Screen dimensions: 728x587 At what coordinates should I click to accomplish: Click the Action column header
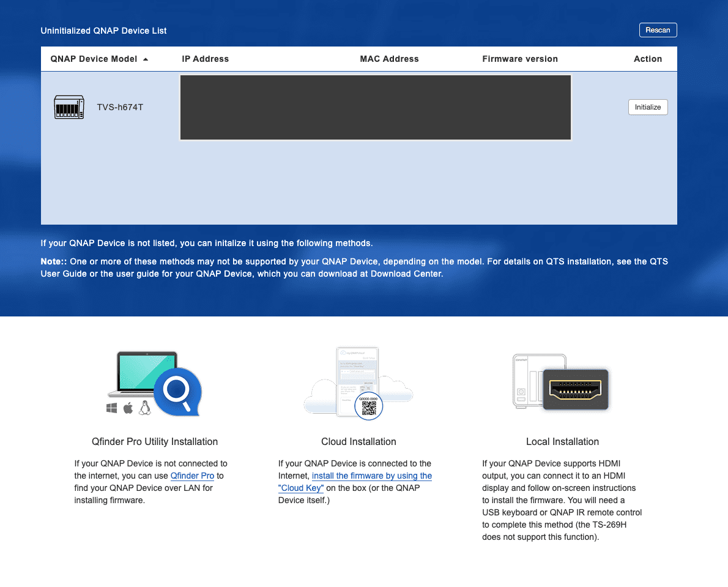pos(647,59)
